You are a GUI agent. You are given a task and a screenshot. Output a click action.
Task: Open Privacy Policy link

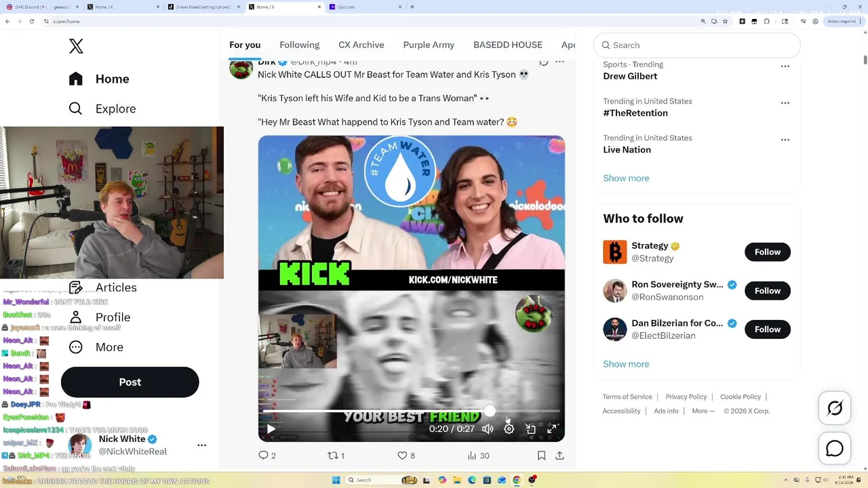point(686,397)
